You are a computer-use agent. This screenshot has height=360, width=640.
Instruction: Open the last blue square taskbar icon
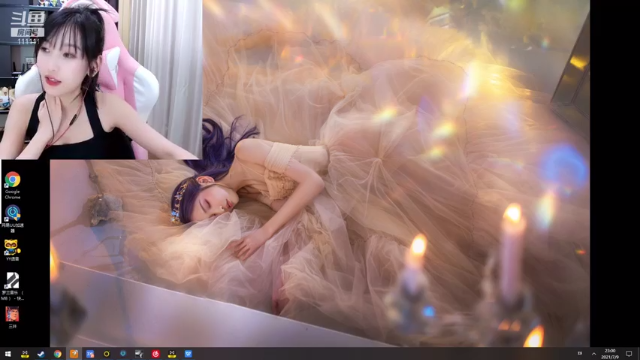pos(188,354)
